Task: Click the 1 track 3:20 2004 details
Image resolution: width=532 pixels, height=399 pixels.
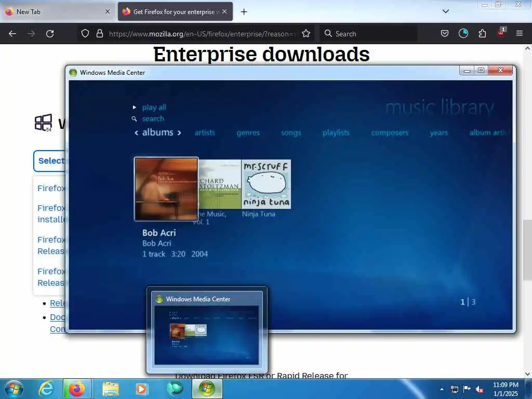Action: (175, 254)
